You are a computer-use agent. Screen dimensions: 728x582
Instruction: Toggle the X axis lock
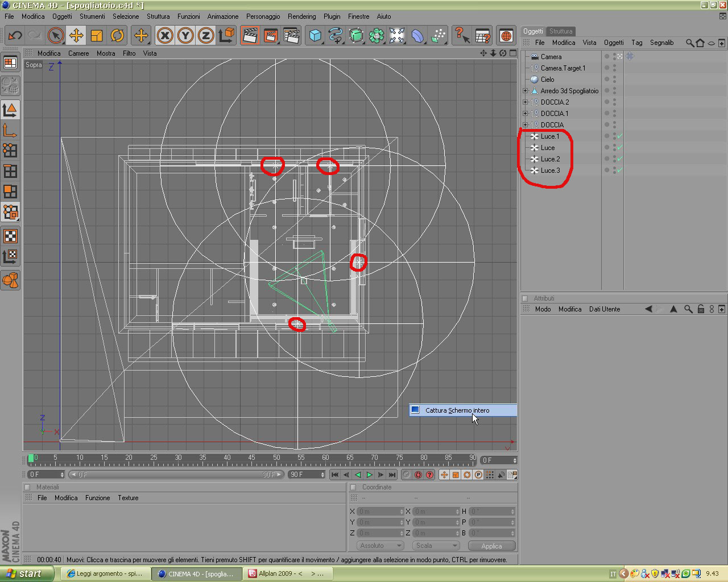165,36
